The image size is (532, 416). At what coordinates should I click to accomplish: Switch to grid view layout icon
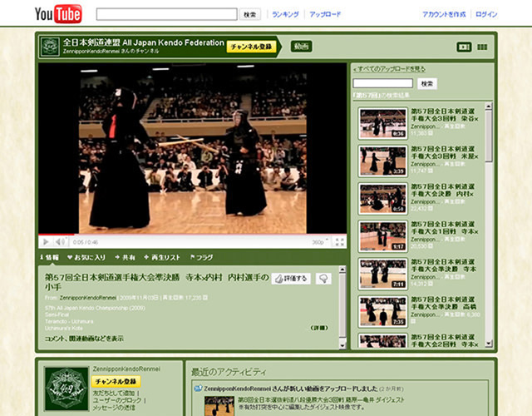482,47
